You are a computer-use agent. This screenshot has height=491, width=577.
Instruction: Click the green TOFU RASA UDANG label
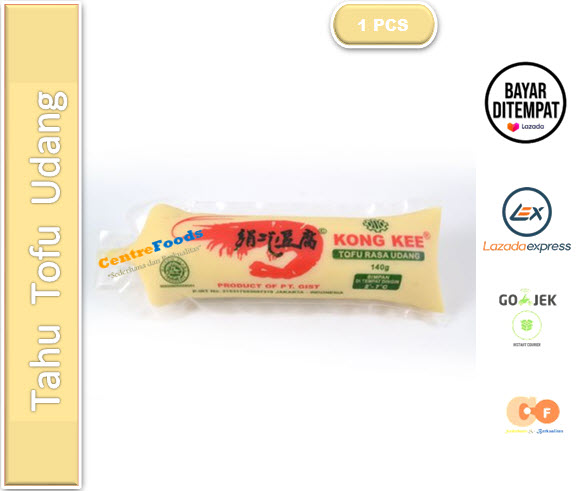(378, 255)
